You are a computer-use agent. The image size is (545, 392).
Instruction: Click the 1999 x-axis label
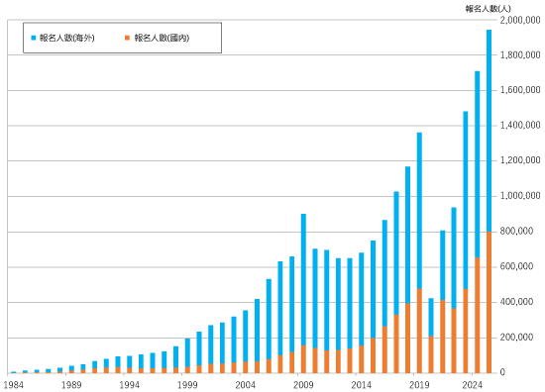tap(187, 385)
